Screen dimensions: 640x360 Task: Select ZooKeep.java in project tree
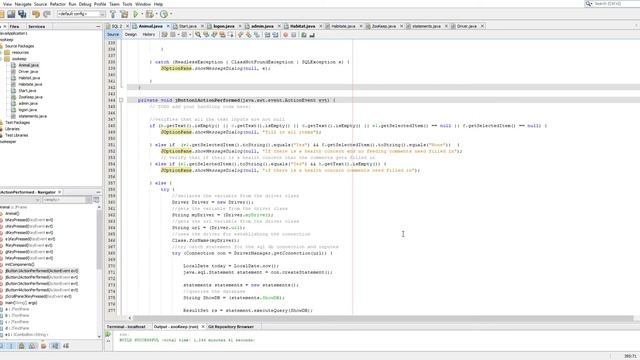coord(31,97)
